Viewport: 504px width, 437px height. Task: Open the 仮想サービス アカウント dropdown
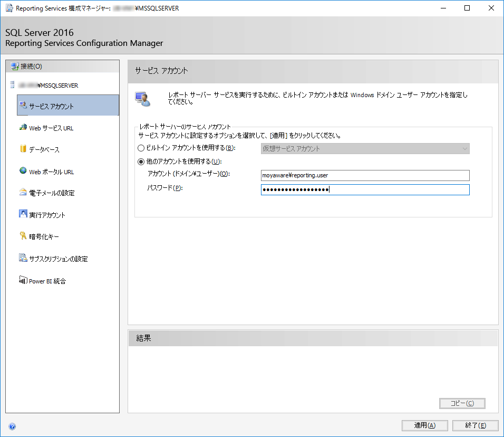tap(365, 149)
